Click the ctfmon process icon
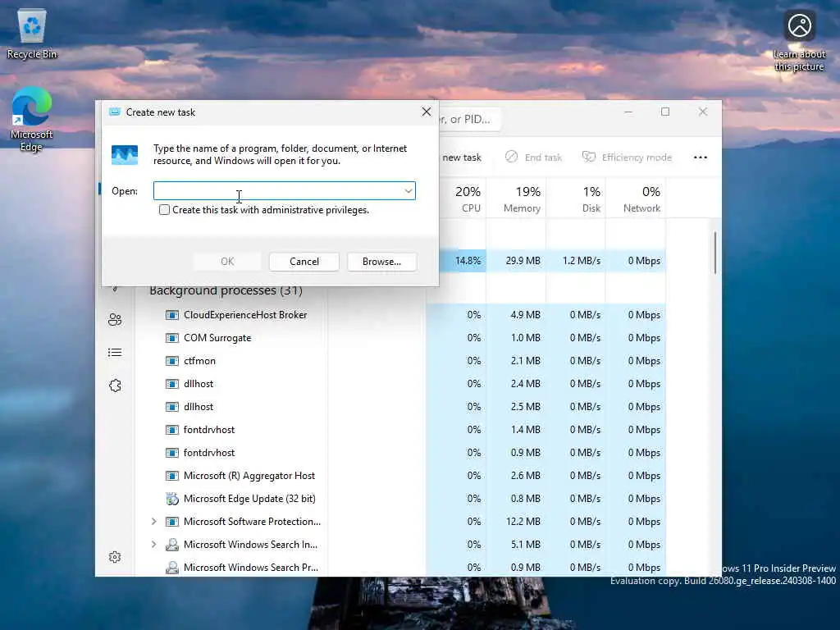Viewport: 840px width, 630px height. [x=172, y=361]
